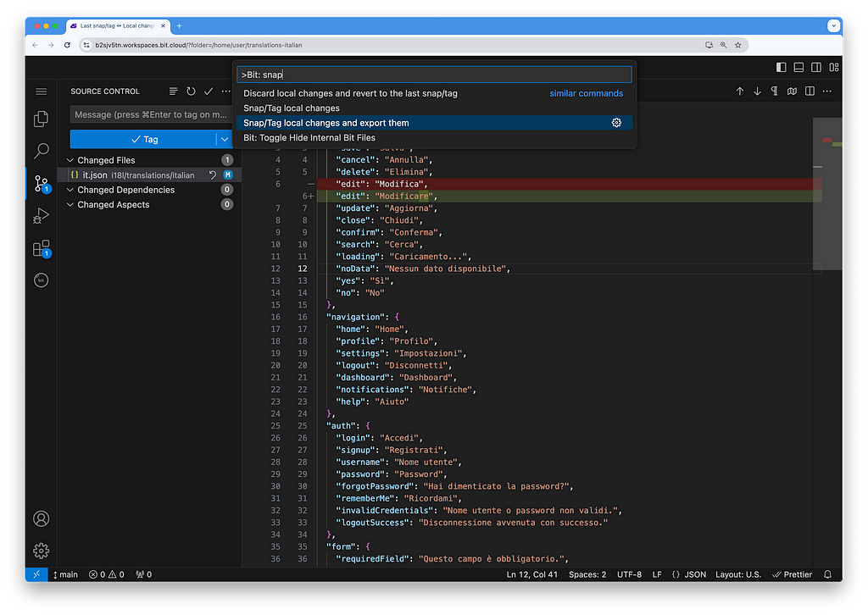
Task: Go to next change arrow in editor toolbar
Action: pos(757,91)
